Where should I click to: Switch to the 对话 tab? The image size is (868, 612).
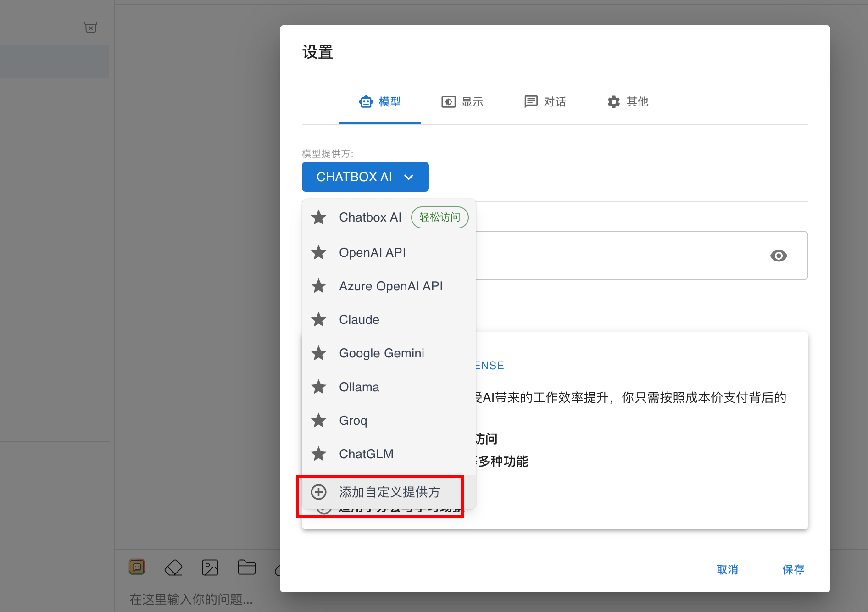[545, 102]
